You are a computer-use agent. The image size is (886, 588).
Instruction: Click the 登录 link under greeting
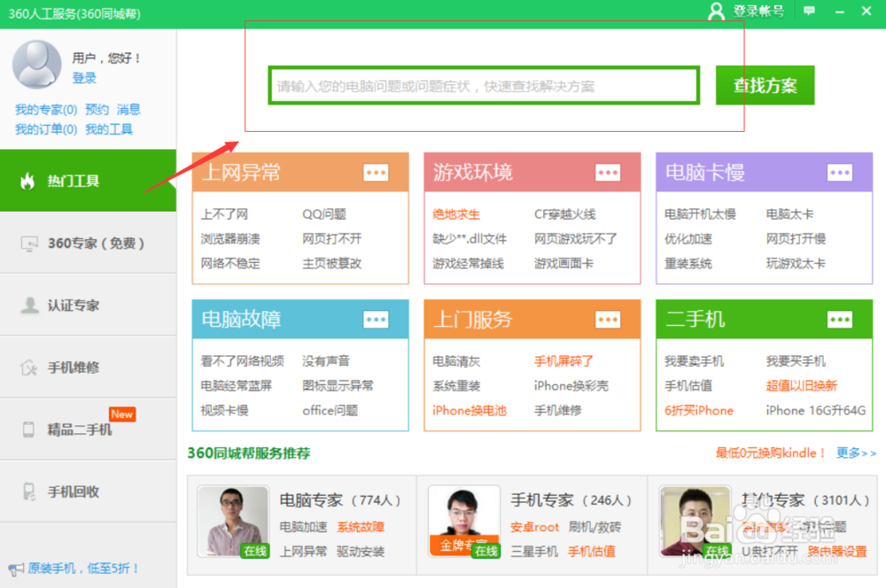(84, 78)
